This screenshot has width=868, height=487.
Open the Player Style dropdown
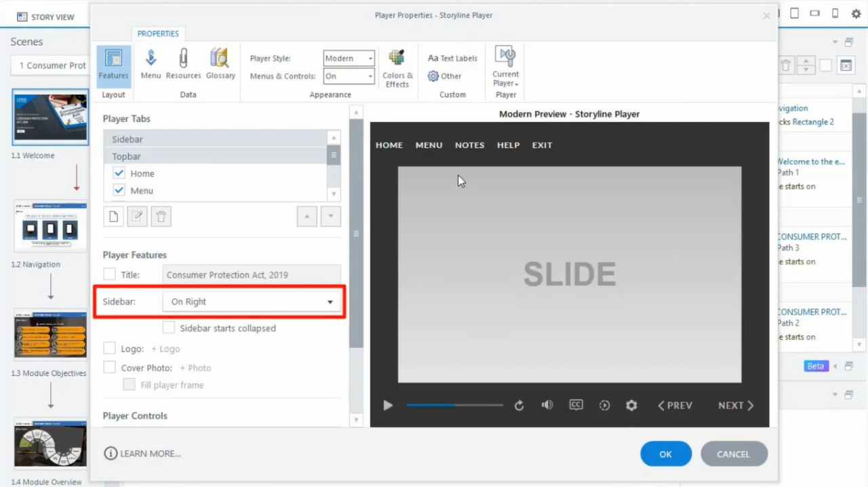tap(349, 58)
